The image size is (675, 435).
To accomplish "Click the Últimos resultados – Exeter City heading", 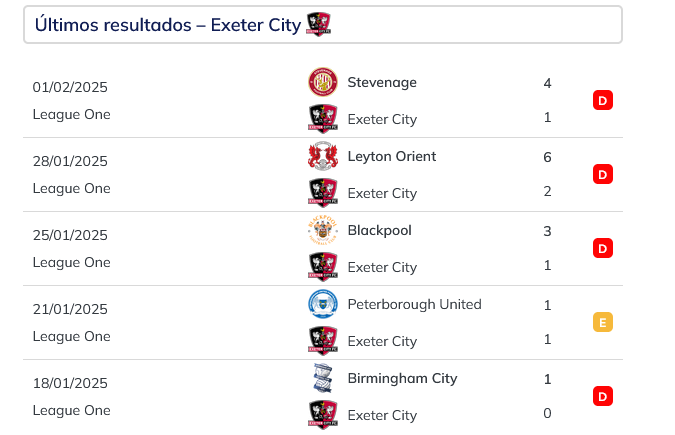I will [x=168, y=25].
